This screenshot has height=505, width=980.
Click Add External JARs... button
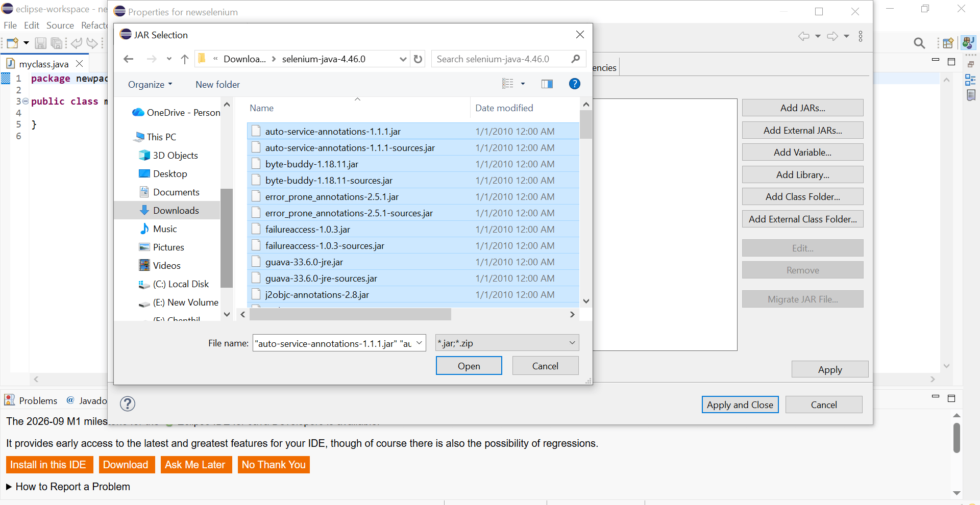pos(802,130)
